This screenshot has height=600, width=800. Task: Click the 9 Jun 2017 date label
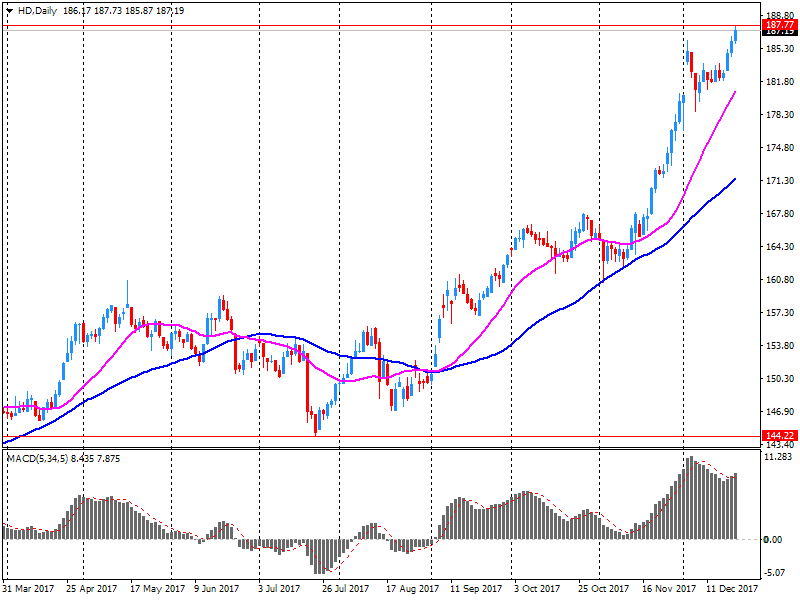216,588
